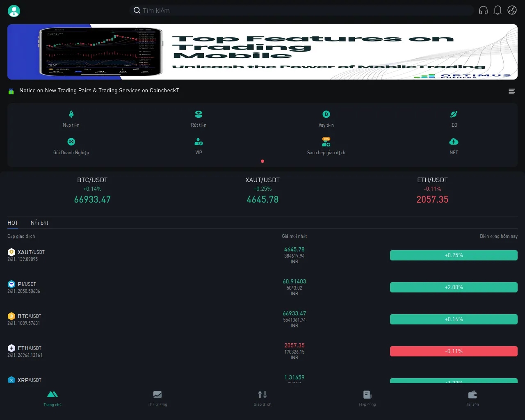
Task: Select the HOT tab
Action: coord(13,223)
